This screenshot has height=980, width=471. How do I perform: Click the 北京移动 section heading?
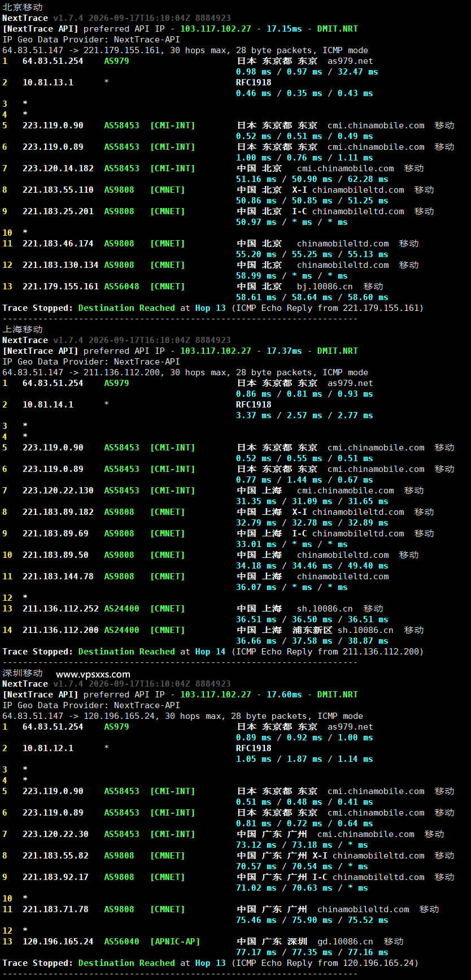[x=23, y=7]
